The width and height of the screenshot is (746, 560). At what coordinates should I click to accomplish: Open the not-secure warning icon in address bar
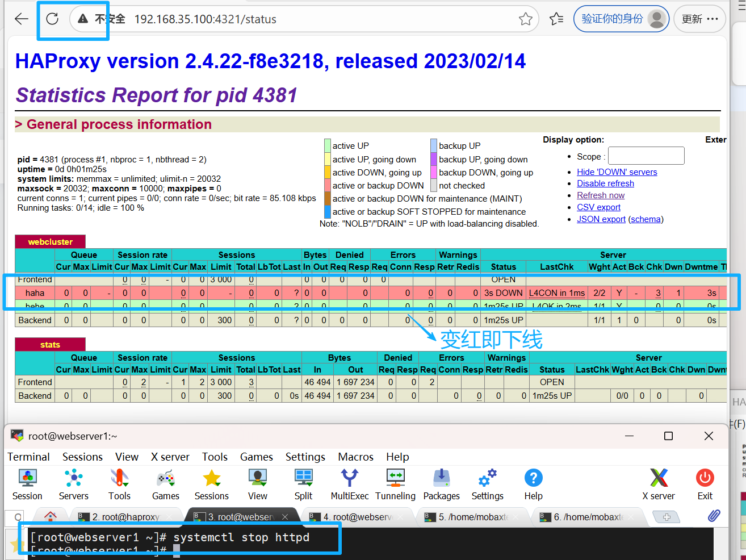point(83,19)
